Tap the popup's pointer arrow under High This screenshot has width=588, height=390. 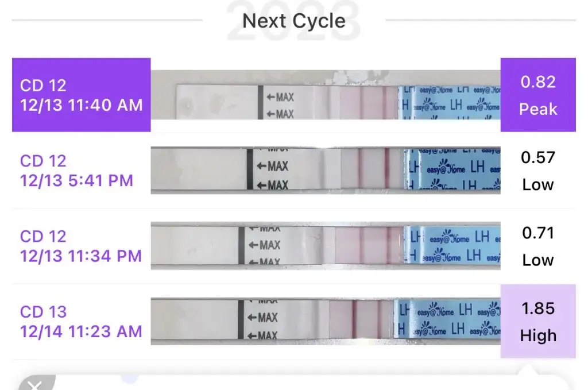pos(528,371)
